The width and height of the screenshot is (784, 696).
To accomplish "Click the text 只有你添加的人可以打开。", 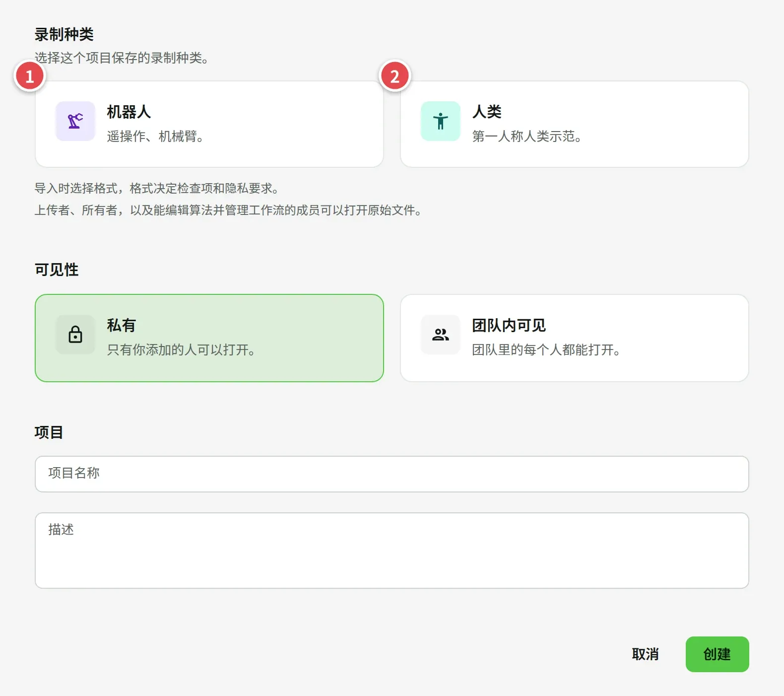I will pyautogui.click(x=181, y=350).
